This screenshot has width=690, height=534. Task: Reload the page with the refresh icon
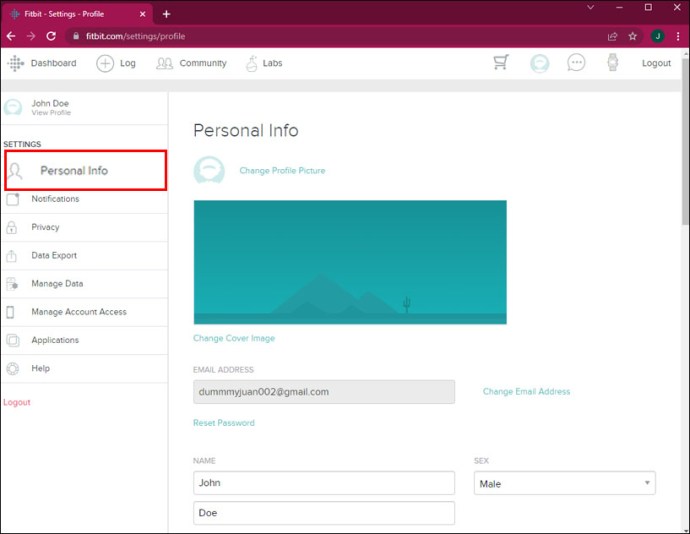(x=51, y=36)
